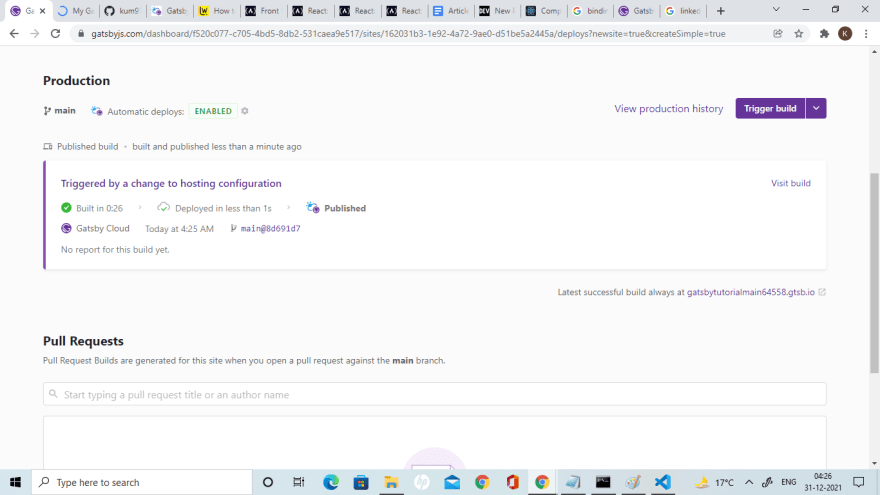Open Task View from taskbar
The width and height of the screenshot is (880, 495).
(299, 482)
